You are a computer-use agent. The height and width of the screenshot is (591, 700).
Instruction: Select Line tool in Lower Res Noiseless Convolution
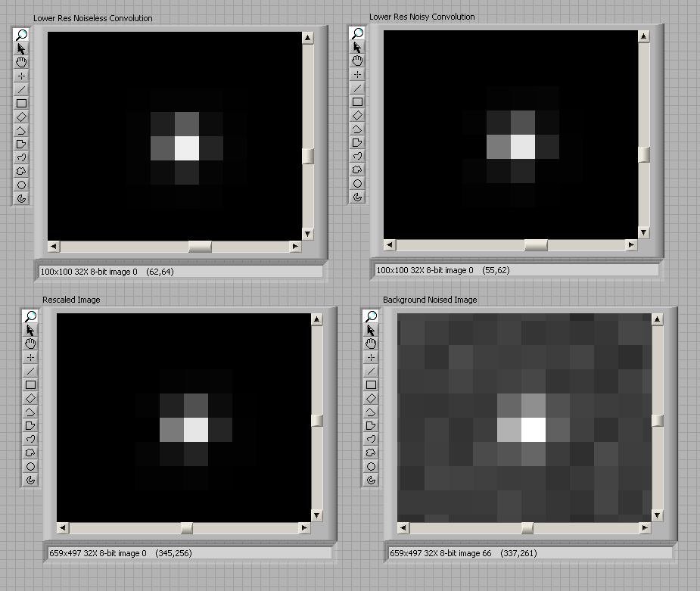coord(21,89)
